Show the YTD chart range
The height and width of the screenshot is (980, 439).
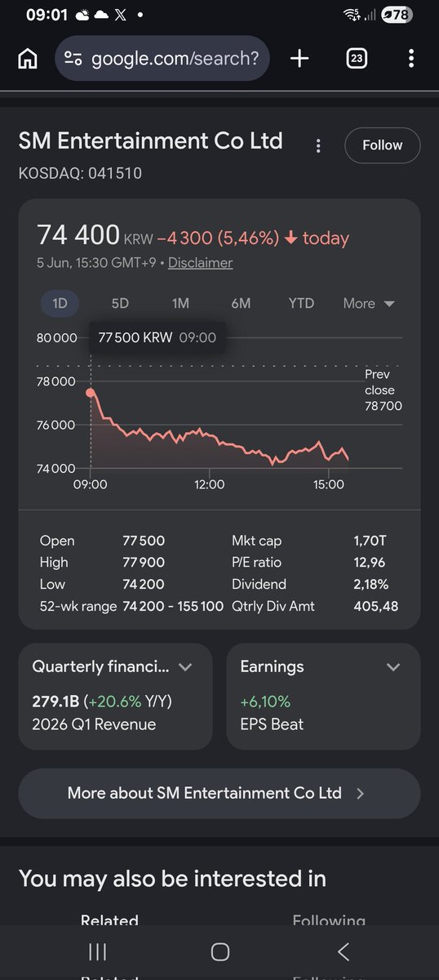click(301, 303)
